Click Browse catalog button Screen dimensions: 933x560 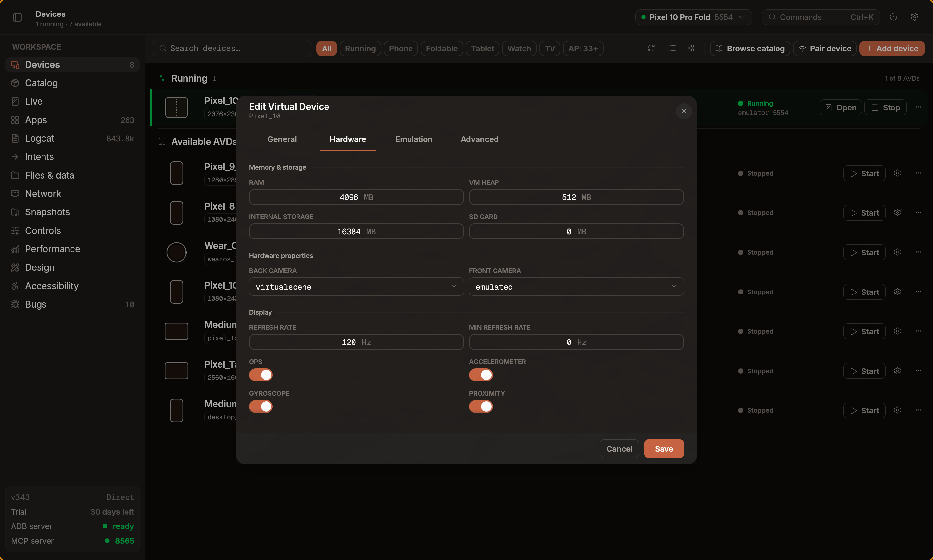pyautogui.click(x=750, y=49)
